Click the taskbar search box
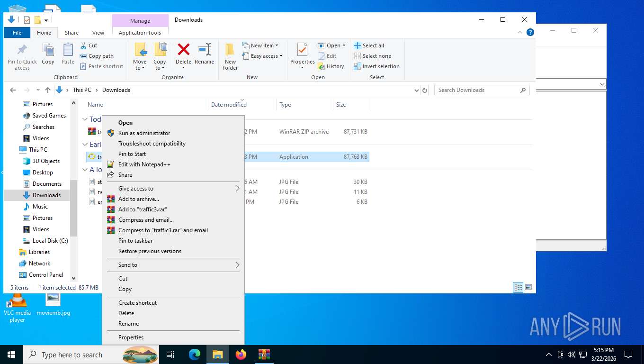The height and width of the screenshot is (364, 644). [x=91, y=354]
